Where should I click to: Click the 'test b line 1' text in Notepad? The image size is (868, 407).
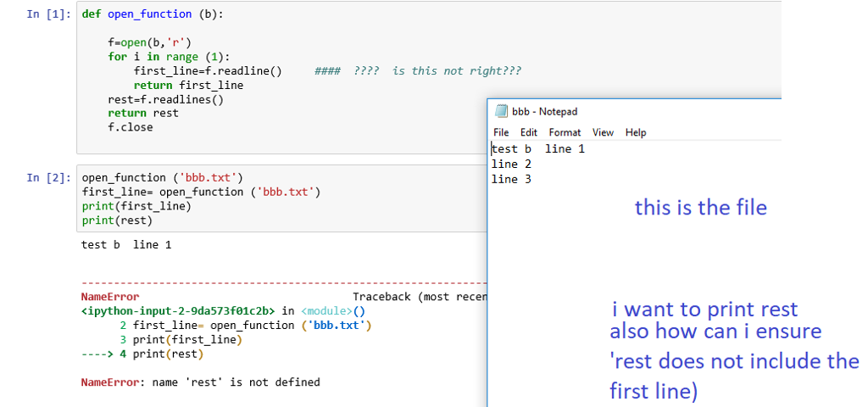(538, 149)
